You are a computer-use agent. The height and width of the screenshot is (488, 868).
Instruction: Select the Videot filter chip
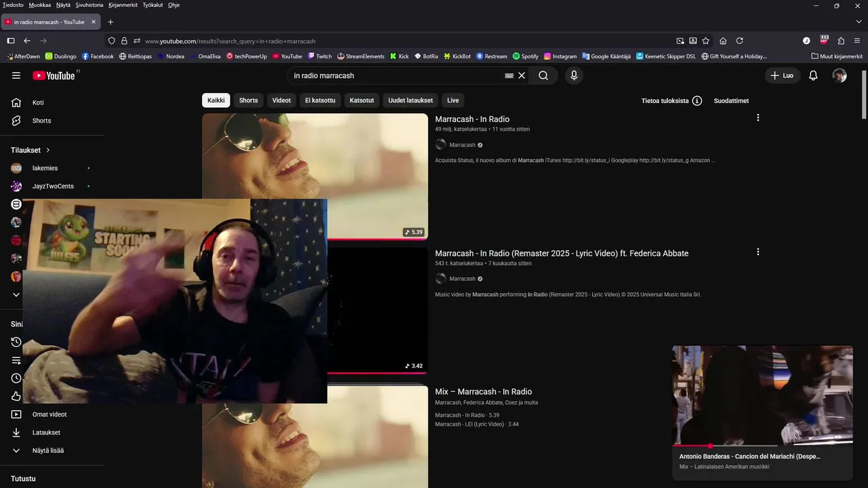click(281, 100)
